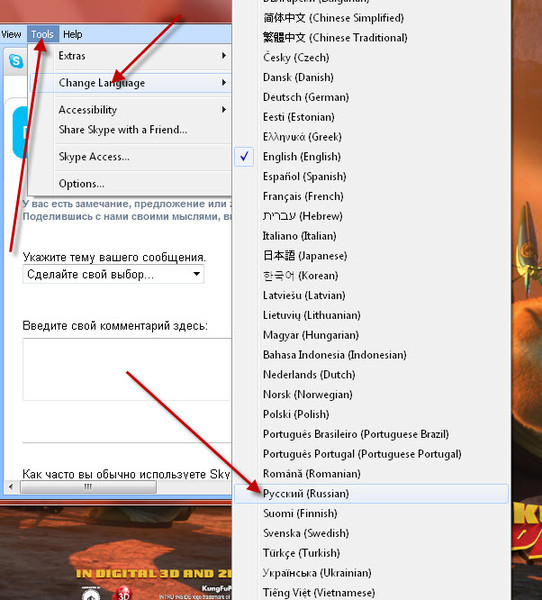Image resolution: width=542 pixels, height=600 pixels.
Task: Click into the comment text area
Action: (x=127, y=369)
